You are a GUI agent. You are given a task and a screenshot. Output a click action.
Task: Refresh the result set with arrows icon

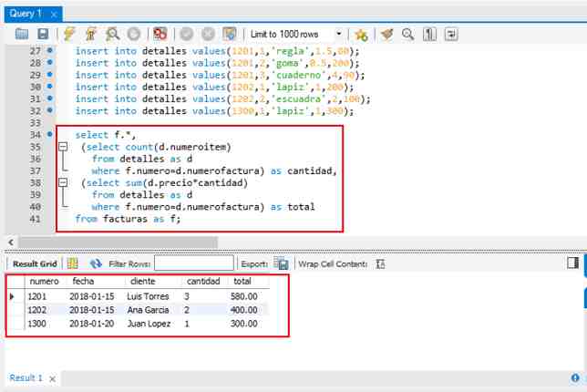tap(96, 263)
